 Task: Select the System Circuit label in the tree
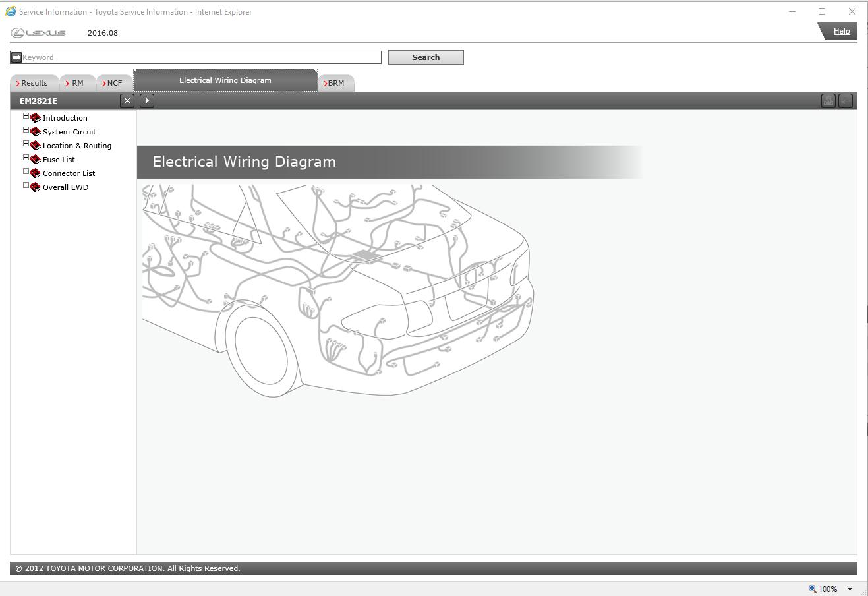[69, 132]
